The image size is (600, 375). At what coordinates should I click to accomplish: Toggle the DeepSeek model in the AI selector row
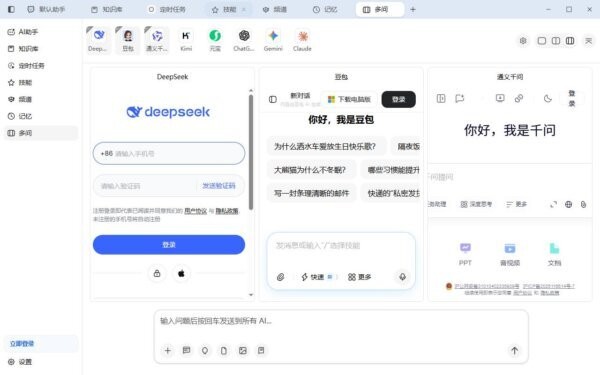98,40
